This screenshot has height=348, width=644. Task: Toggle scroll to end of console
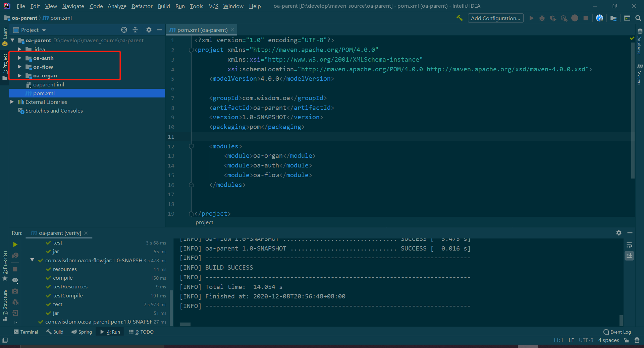point(629,256)
